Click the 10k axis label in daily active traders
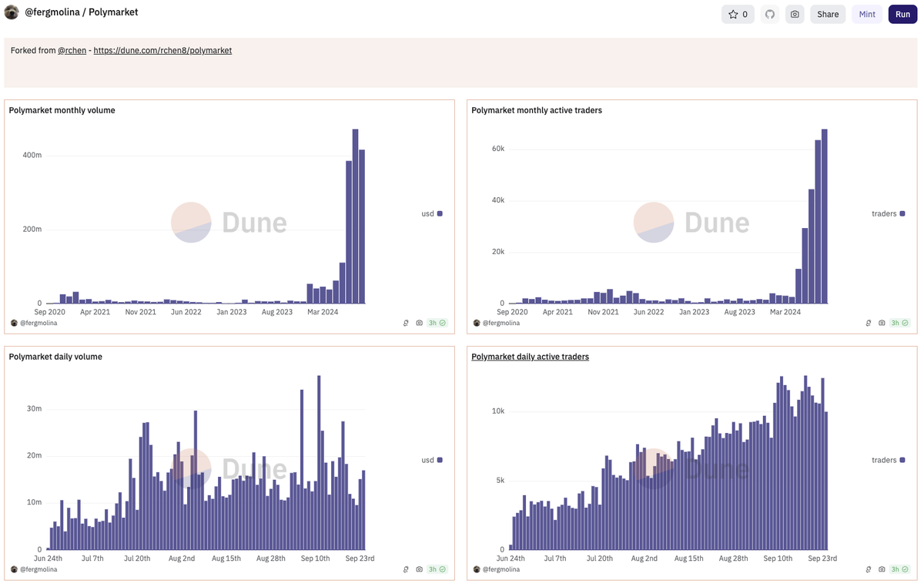 [498, 411]
